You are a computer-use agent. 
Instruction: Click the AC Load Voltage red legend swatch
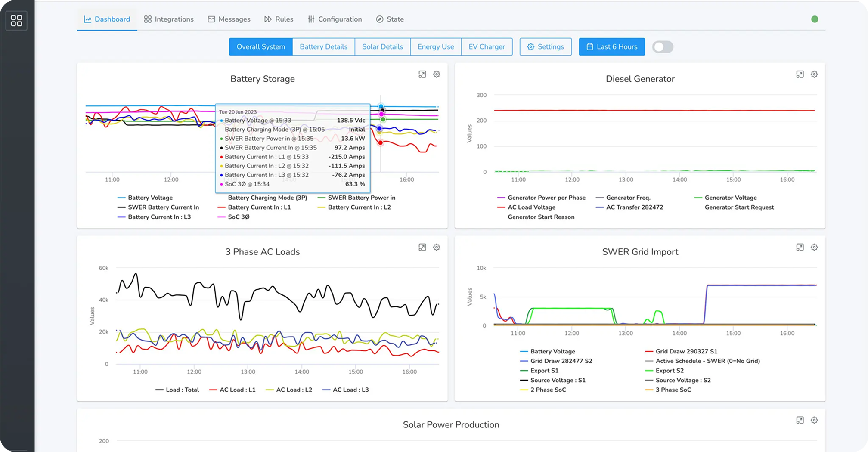(501, 207)
